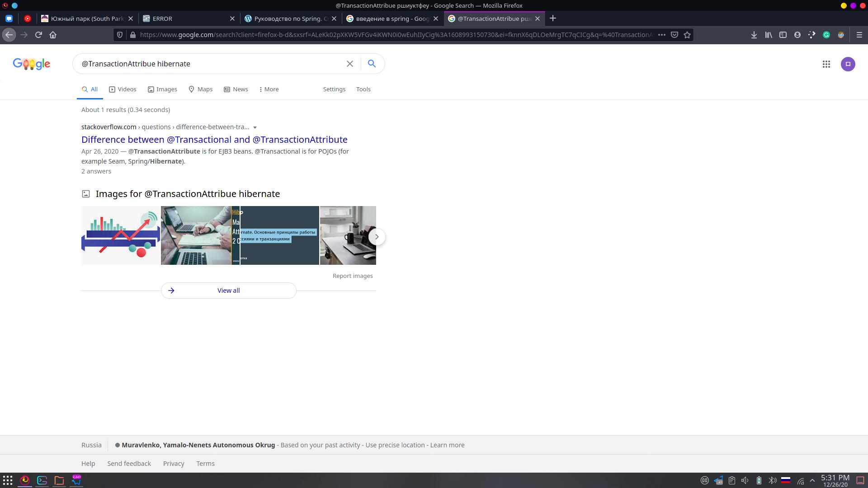This screenshot has width=868, height=488.
Task: Clear the Google search box
Action: click(x=350, y=64)
